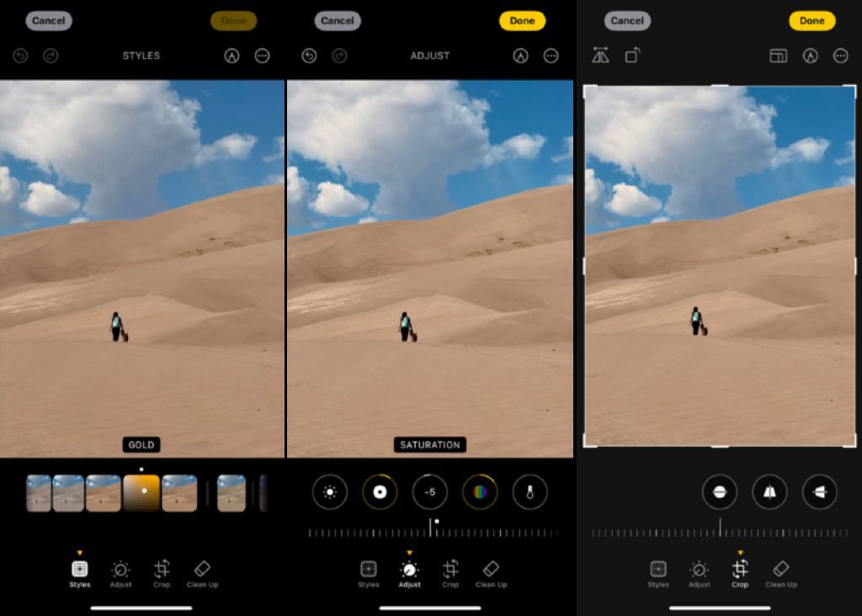
Task: Tap Cancel in the Styles screen
Action: pos(48,21)
